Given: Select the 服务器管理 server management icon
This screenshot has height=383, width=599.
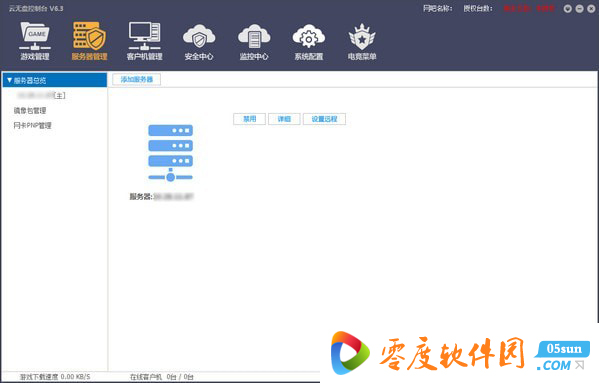Looking at the screenshot, I should (89, 41).
